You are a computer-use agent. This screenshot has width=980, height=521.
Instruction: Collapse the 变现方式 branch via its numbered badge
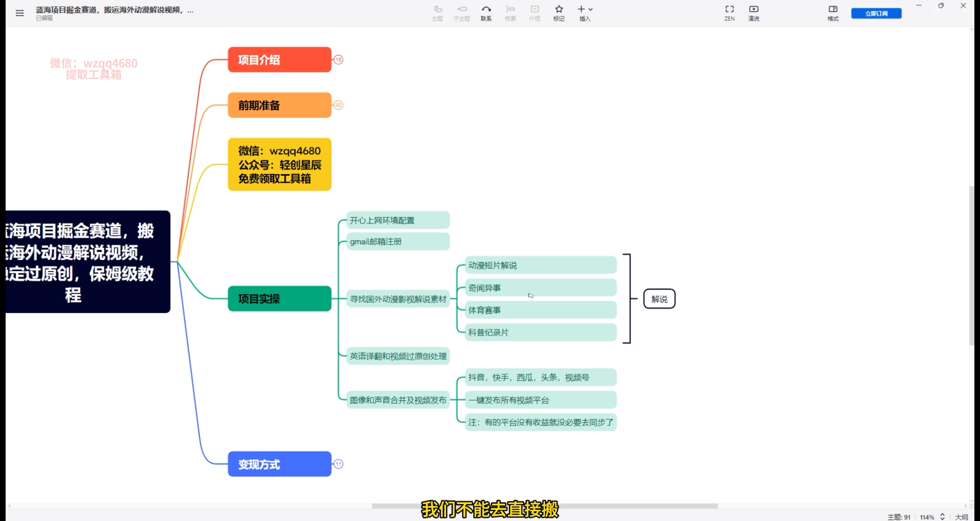338,463
